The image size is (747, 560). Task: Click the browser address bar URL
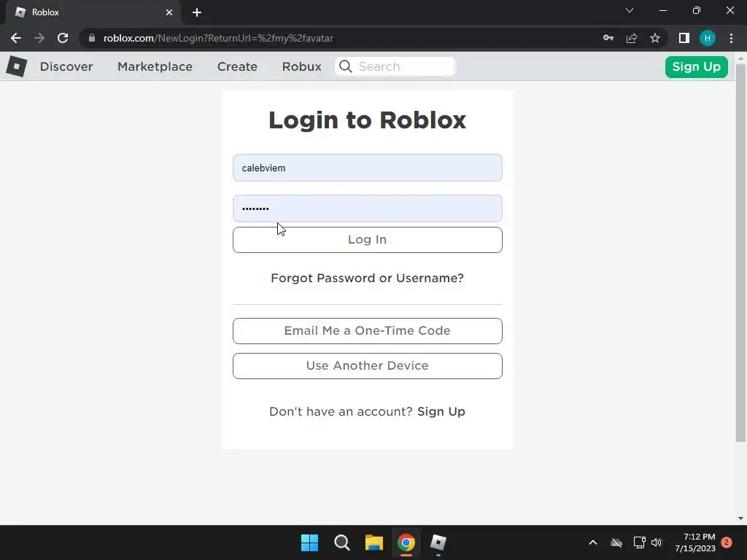click(218, 38)
